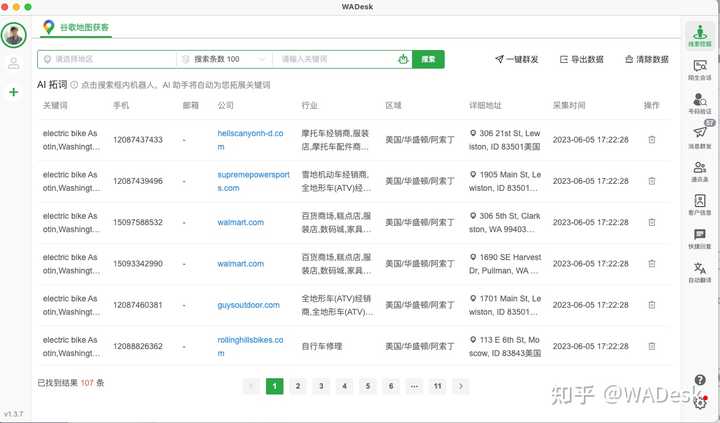720x423 pixels.
Task: Open the 请选择地区 region selector
Action: click(107, 59)
